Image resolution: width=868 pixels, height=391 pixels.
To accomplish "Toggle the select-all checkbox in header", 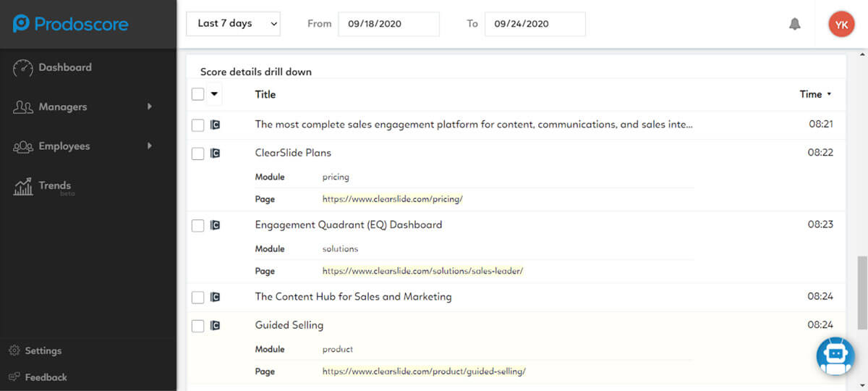I will 197,94.
